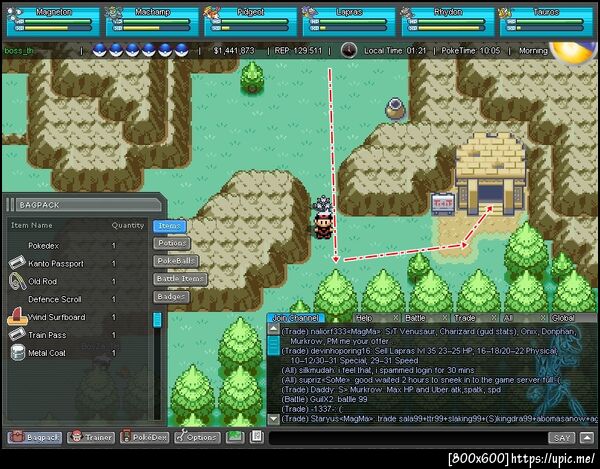The image size is (600, 469).
Task: Pick Tauros's sprite icon in party bar
Action: pos(506,13)
